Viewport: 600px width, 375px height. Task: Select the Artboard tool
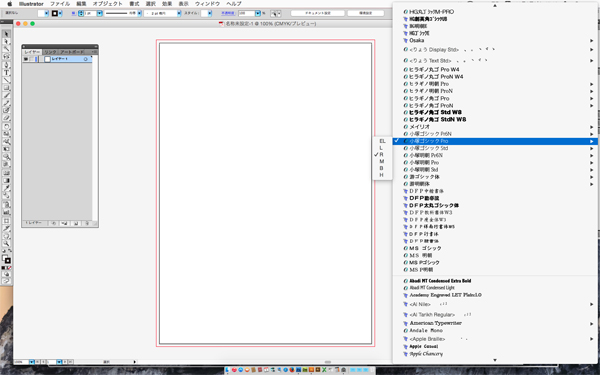7,221
